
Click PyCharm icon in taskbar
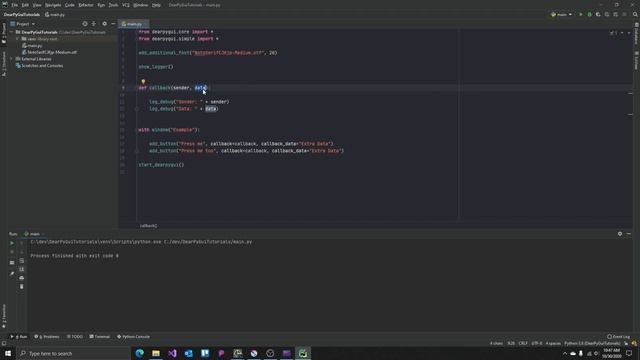click(303, 353)
